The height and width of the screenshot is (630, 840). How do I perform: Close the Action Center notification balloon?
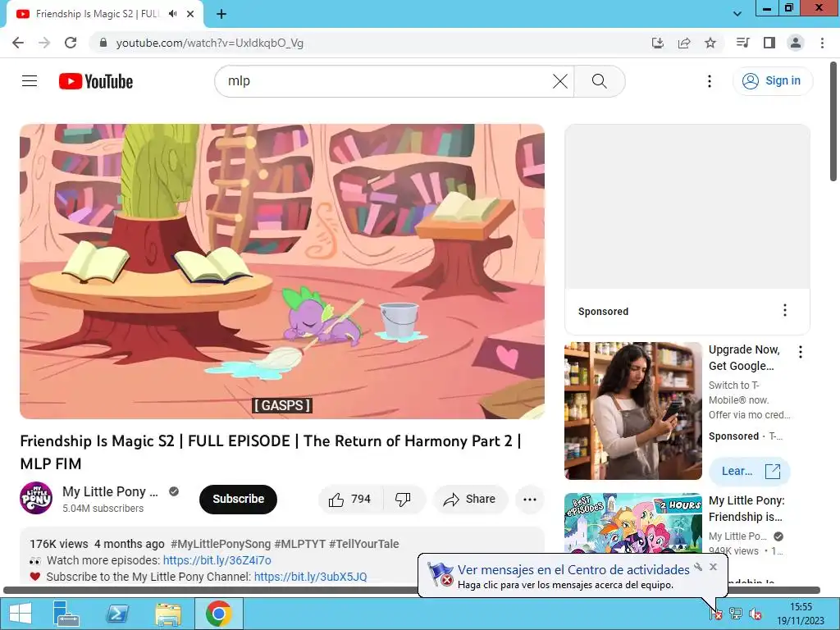[713, 567]
